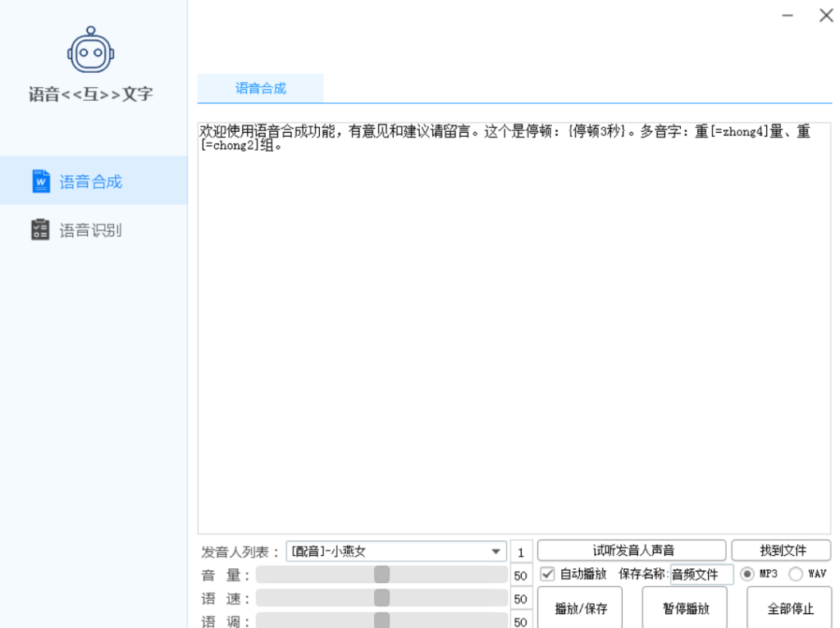Click the number field showing 1 beside voice list
Viewport: 840px width, 628px height.
tap(521, 552)
